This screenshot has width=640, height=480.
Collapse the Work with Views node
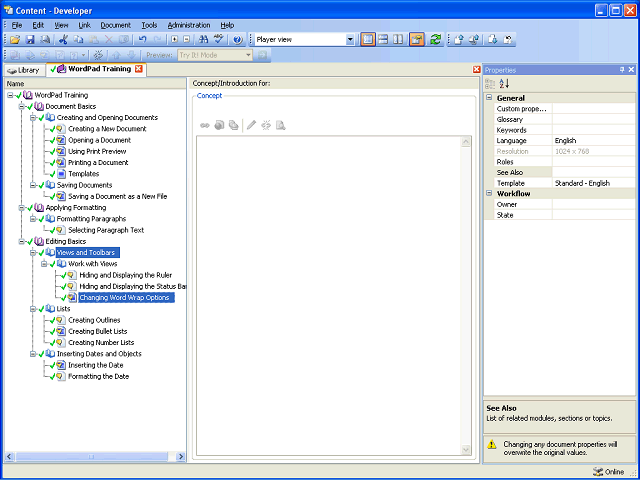click(44, 264)
